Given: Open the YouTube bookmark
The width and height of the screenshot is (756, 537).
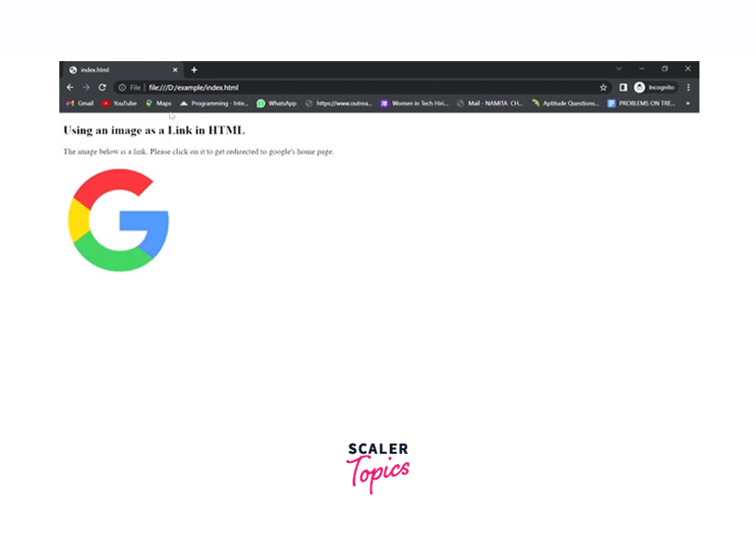Looking at the screenshot, I should pyautogui.click(x=120, y=103).
